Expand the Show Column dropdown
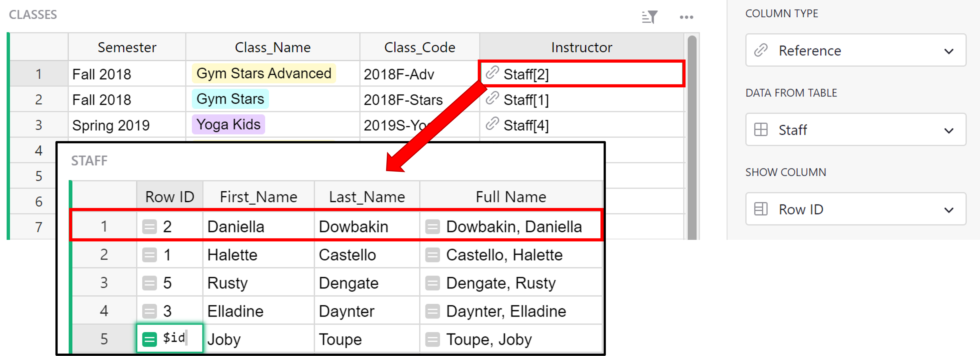Screen dimensions: 980x356 [949, 209]
